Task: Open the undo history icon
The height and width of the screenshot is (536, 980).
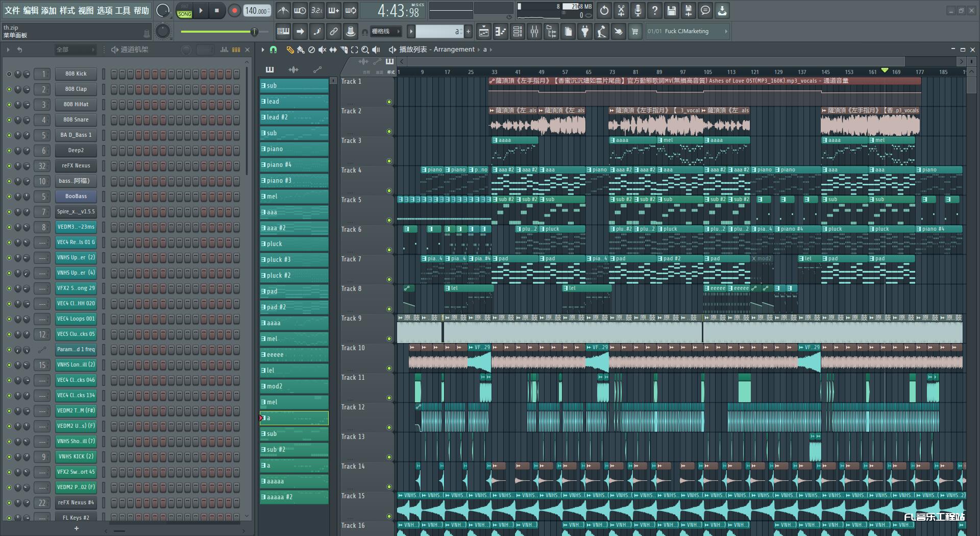Action: click(x=604, y=10)
